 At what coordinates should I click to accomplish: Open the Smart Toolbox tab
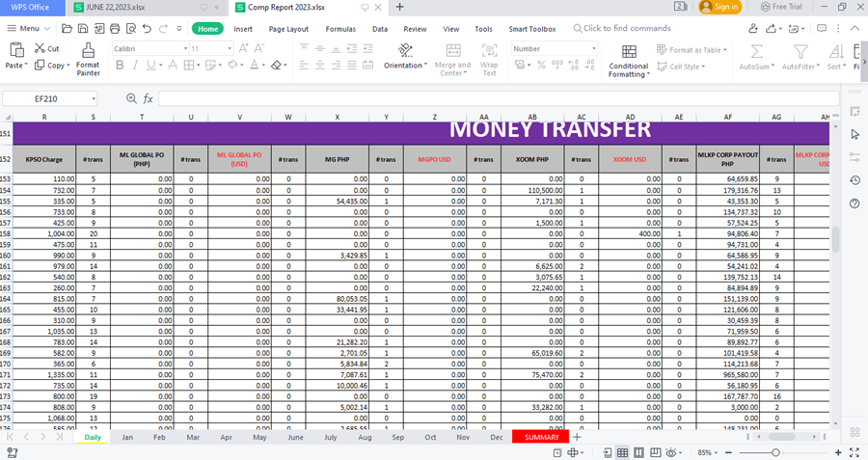(532, 29)
